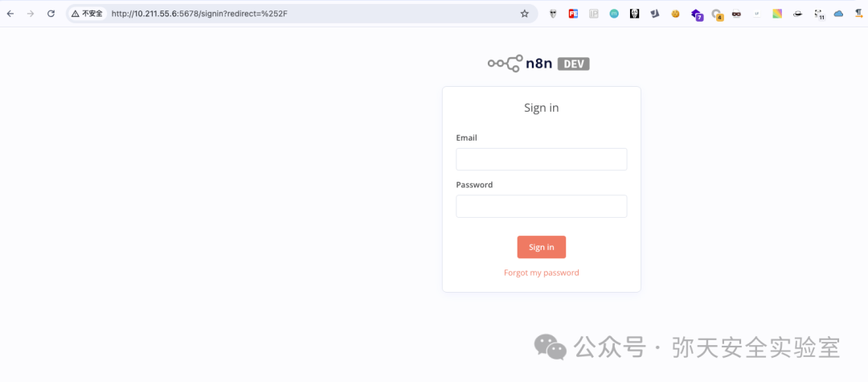Screen dimensions: 868x382
Task: Click the Password field label
Action: 474,185
